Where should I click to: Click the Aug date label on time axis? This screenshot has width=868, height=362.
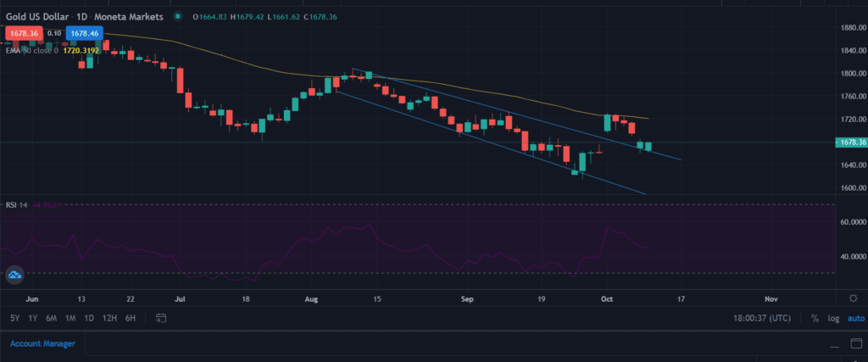click(x=313, y=299)
